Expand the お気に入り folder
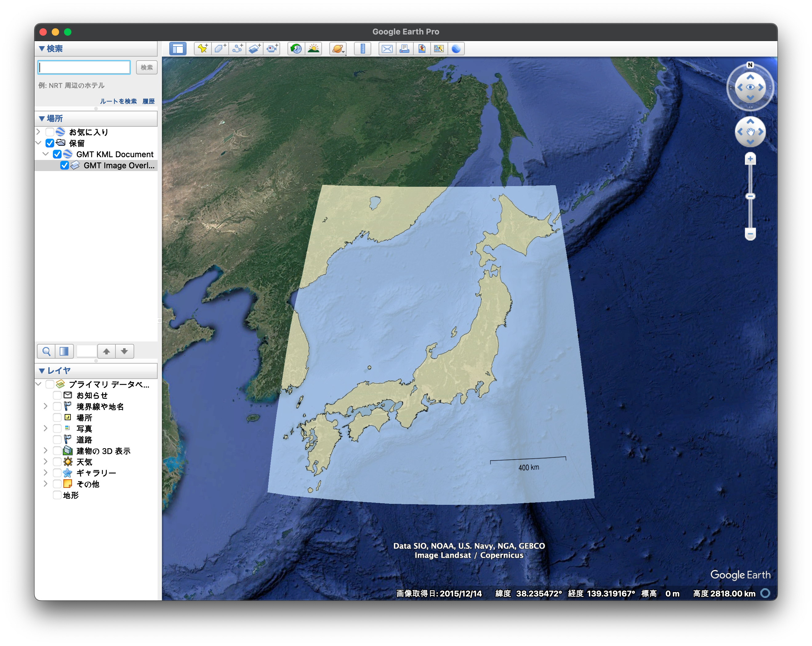Image resolution: width=812 pixels, height=646 pixels. [38, 132]
